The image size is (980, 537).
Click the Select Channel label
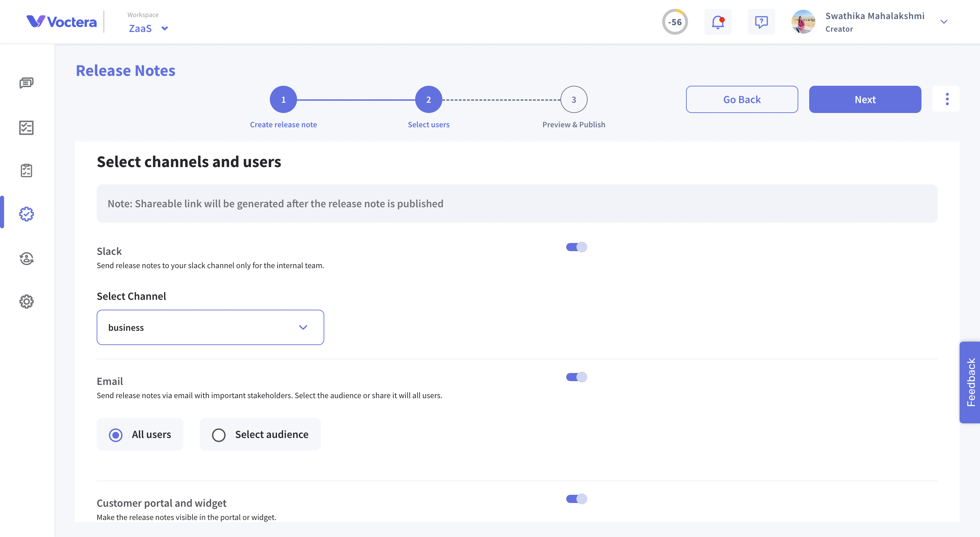coord(131,296)
